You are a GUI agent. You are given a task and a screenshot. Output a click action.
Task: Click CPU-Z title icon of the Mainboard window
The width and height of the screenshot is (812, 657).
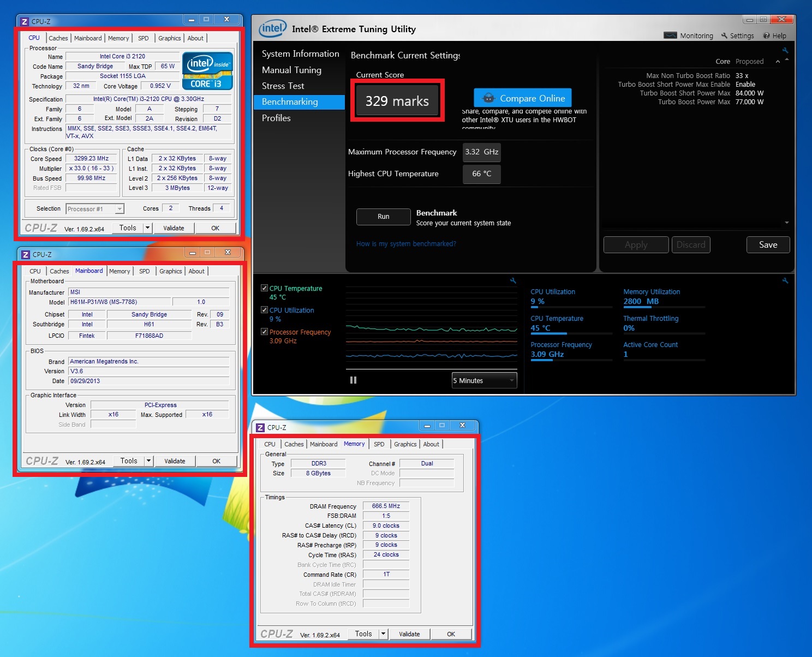26,255
